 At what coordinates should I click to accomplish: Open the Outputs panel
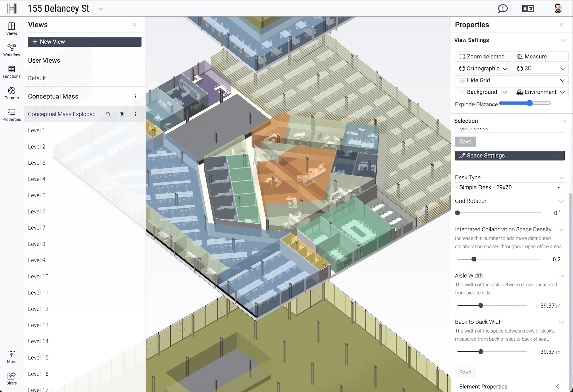(x=11, y=93)
